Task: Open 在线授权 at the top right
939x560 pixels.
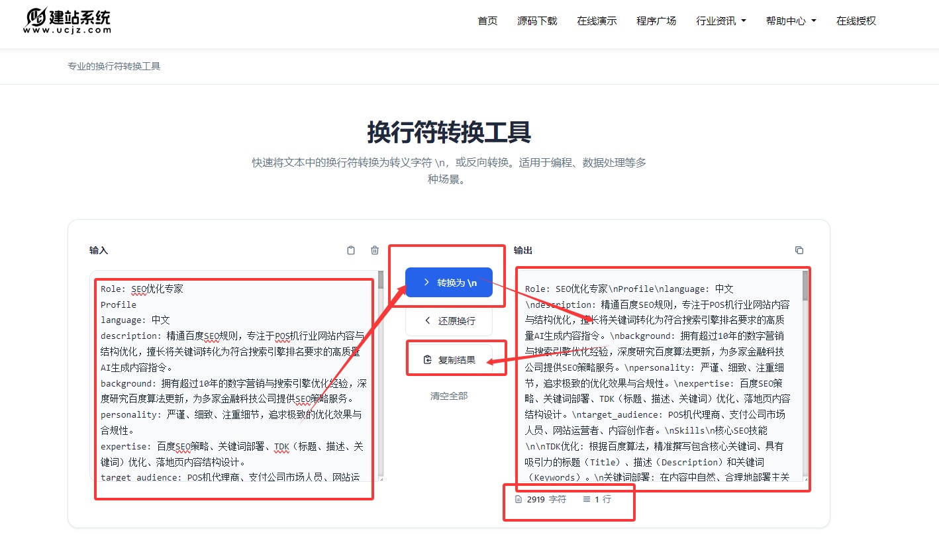Action: click(x=856, y=21)
